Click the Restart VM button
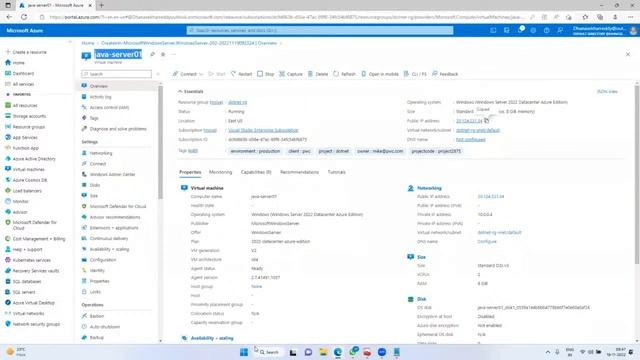 point(241,74)
